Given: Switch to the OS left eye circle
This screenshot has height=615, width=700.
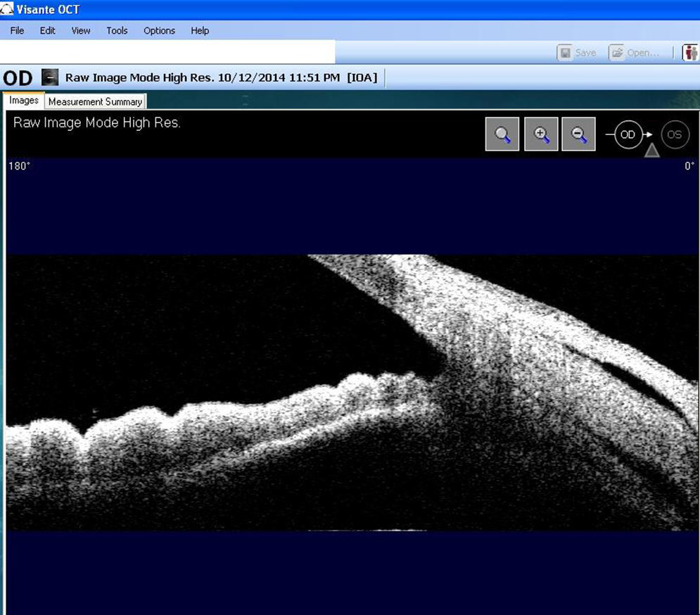Looking at the screenshot, I should pyautogui.click(x=674, y=134).
